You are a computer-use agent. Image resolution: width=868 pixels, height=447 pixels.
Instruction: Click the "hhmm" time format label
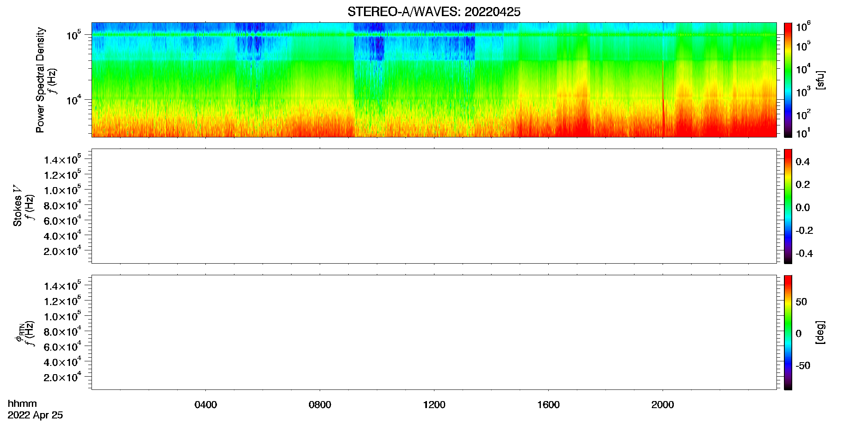pos(22,404)
